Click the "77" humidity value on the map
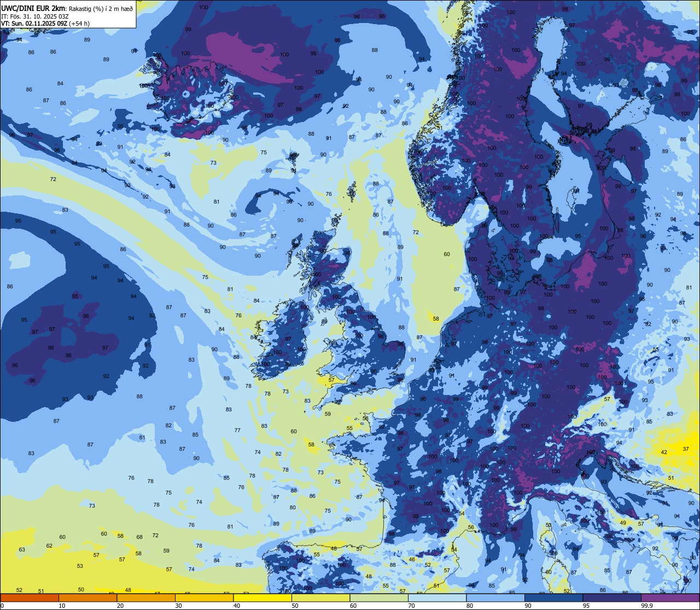Image resolution: width=700 pixels, height=610 pixels. (x=237, y=430)
